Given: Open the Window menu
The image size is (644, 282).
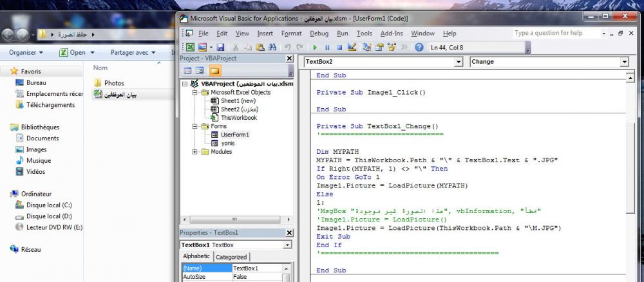Looking at the screenshot, I should coord(422,33).
